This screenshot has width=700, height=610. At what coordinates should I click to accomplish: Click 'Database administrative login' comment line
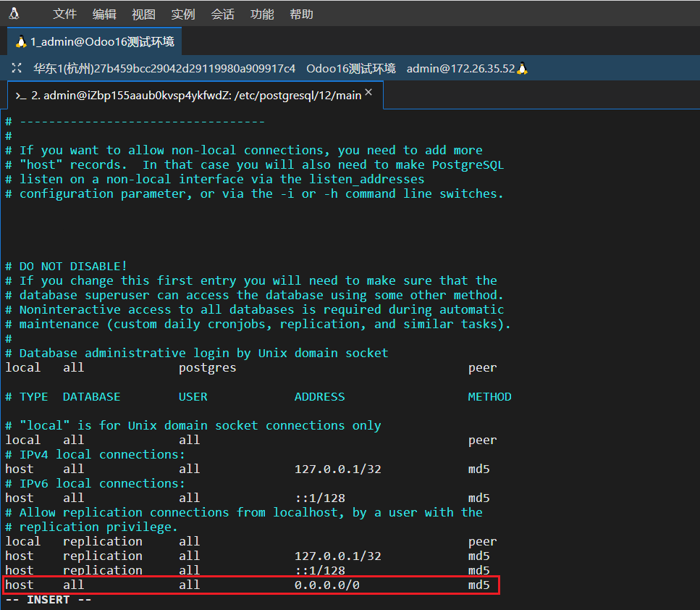click(x=196, y=353)
